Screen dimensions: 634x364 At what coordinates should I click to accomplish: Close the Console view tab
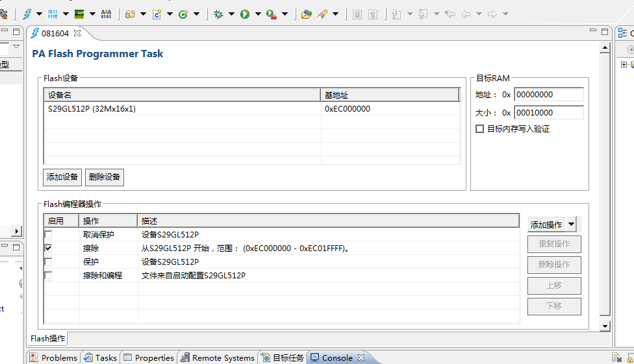pos(361,358)
